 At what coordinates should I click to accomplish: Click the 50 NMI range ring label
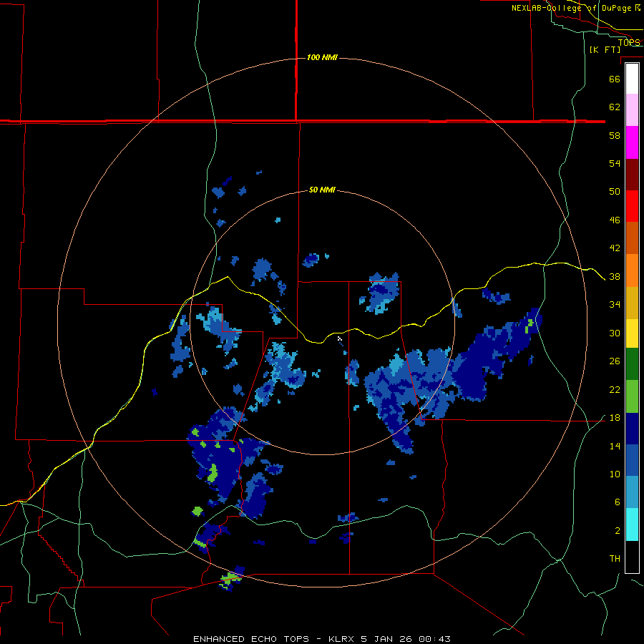(322, 190)
